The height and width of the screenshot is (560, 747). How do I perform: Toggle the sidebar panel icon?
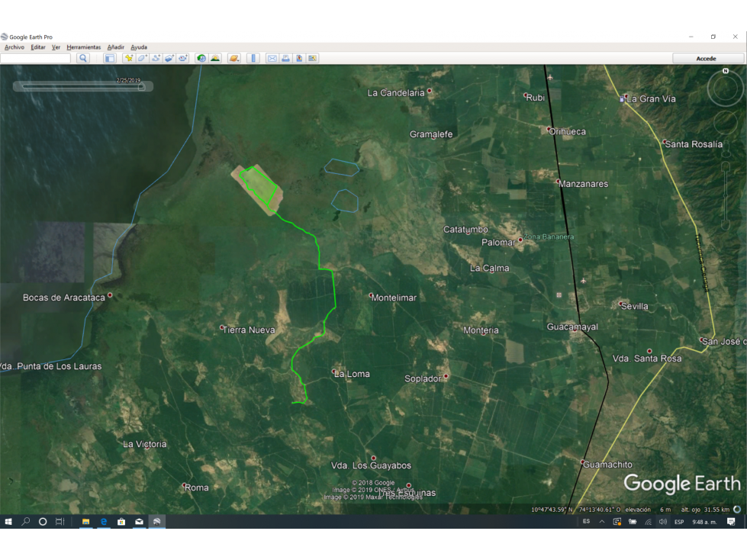[110, 58]
